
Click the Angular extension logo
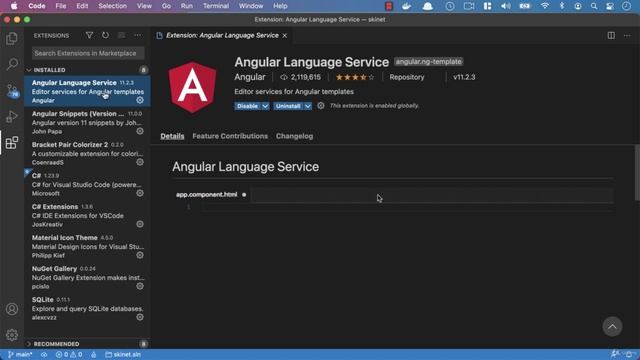click(192, 87)
